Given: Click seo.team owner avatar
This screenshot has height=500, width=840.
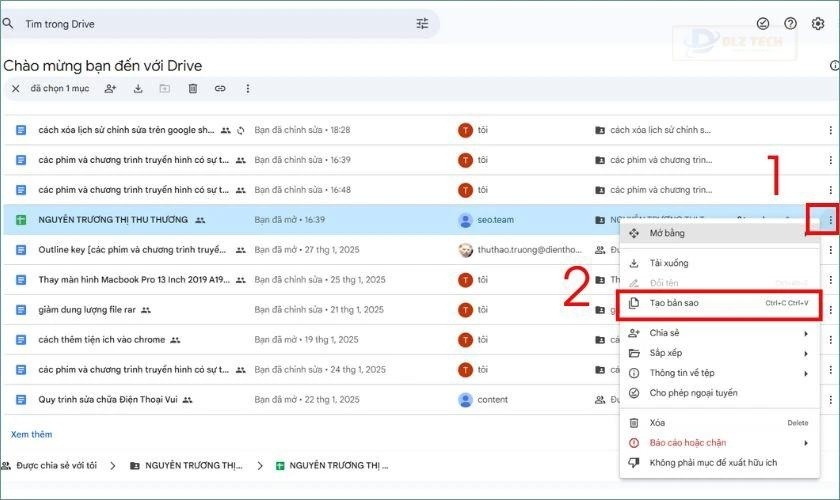Looking at the screenshot, I should pyautogui.click(x=466, y=220).
